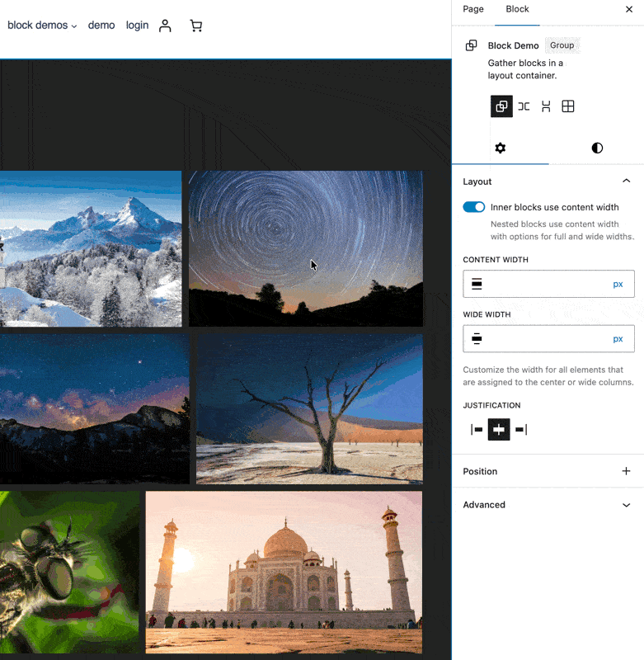This screenshot has height=660, width=644.
Task: Expand the Advanced panel
Action: 626,505
